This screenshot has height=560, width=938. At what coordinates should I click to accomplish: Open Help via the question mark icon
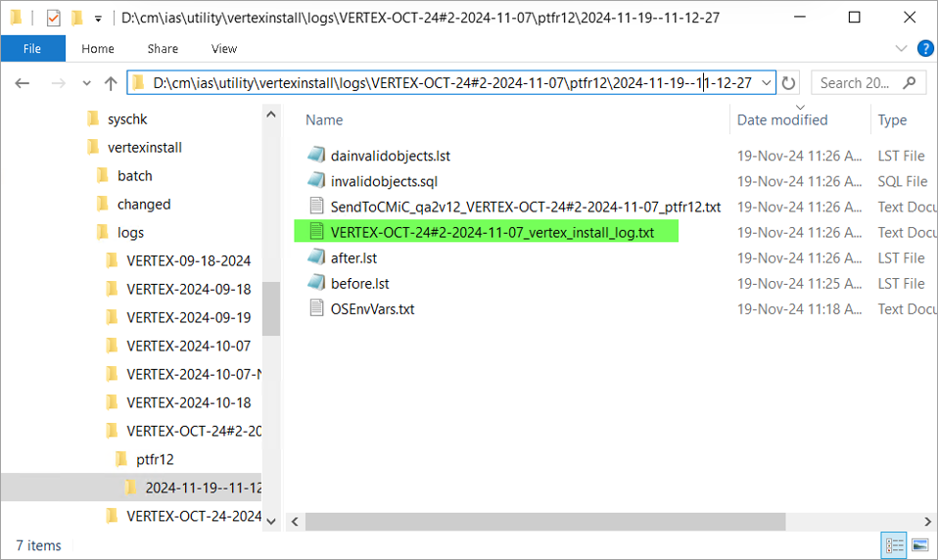point(925,48)
